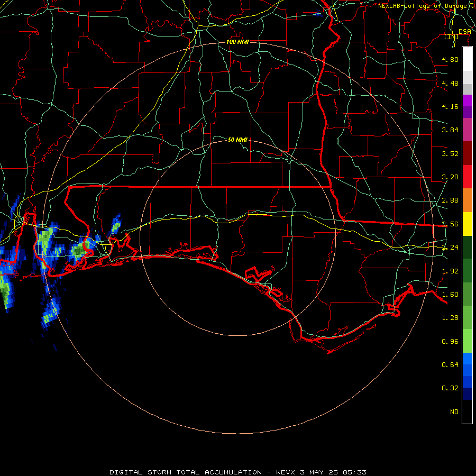Click the 4.16 legend value
This screenshot has width=476, height=476.
tap(450, 106)
